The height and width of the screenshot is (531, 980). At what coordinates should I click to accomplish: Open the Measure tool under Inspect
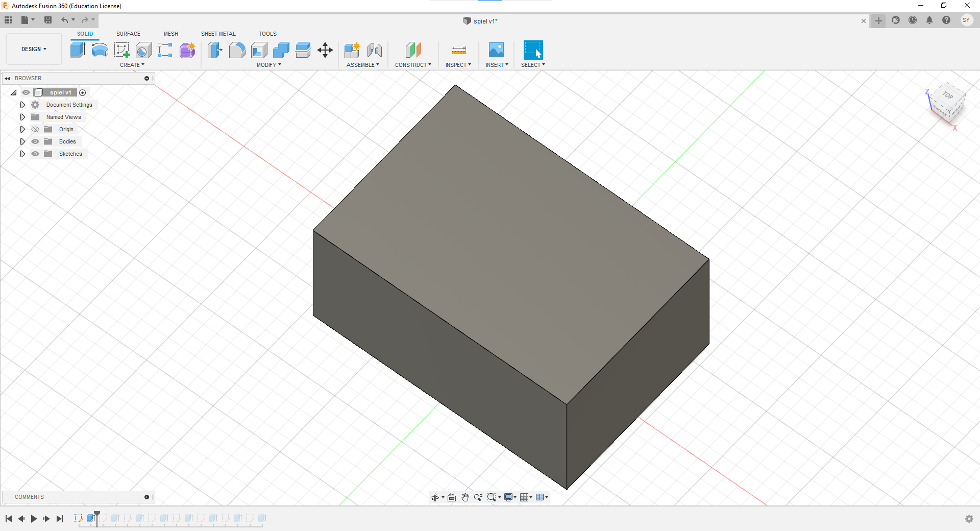tap(458, 50)
